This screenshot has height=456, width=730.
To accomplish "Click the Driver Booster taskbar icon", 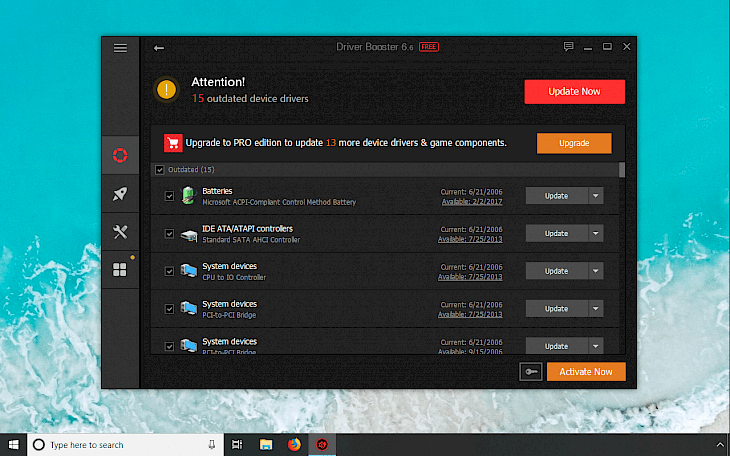I will point(322,445).
